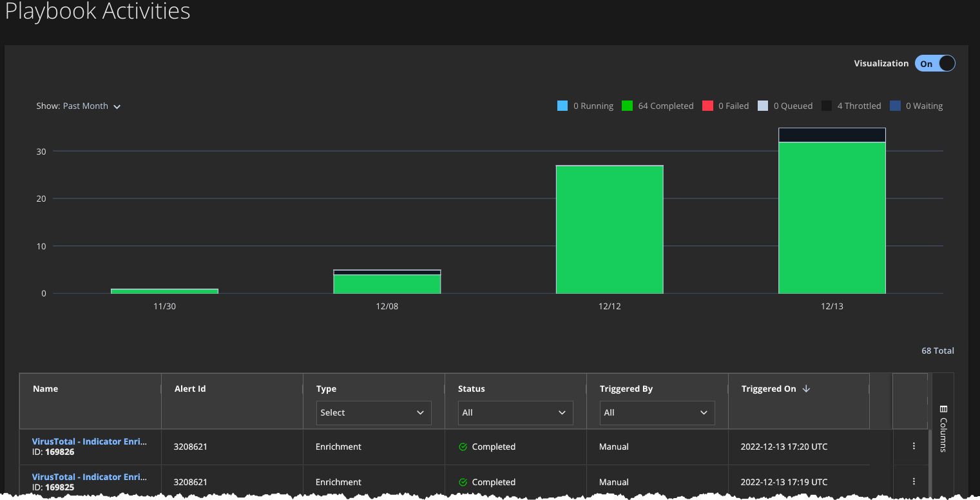Click the Triggered On sort arrow icon

coord(806,389)
